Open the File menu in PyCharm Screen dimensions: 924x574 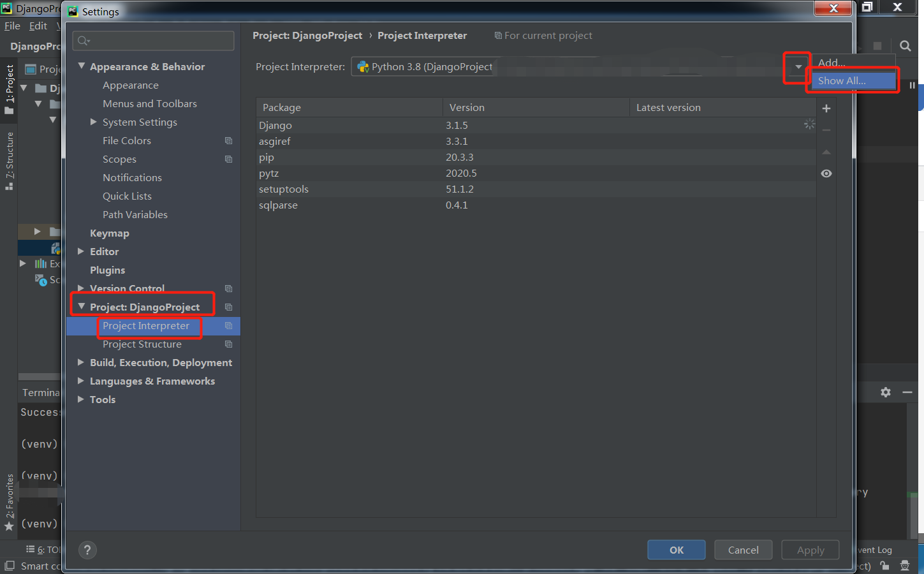pyautogui.click(x=12, y=26)
